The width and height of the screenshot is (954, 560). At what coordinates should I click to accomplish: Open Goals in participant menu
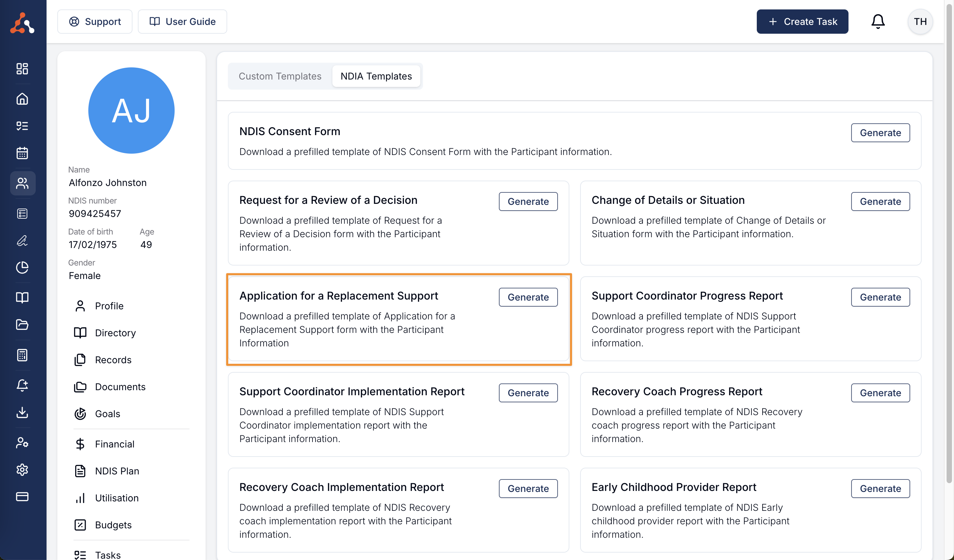pyautogui.click(x=108, y=413)
